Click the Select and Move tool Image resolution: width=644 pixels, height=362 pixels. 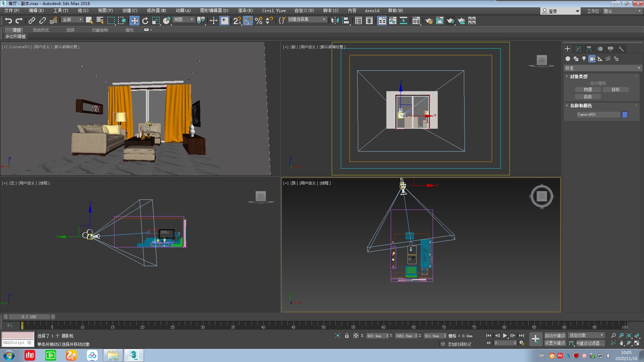[134, 21]
